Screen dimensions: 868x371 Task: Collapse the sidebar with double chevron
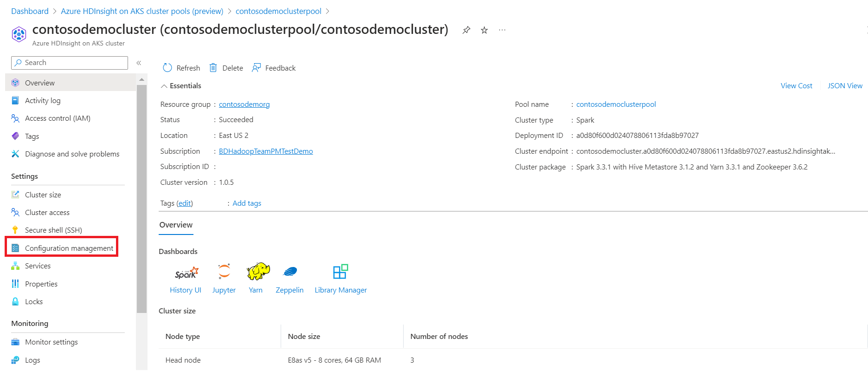pyautogui.click(x=139, y=63)
